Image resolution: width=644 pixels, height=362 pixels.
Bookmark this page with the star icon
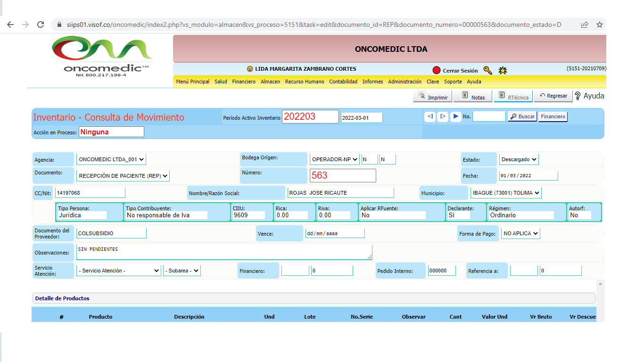(599, 25)
